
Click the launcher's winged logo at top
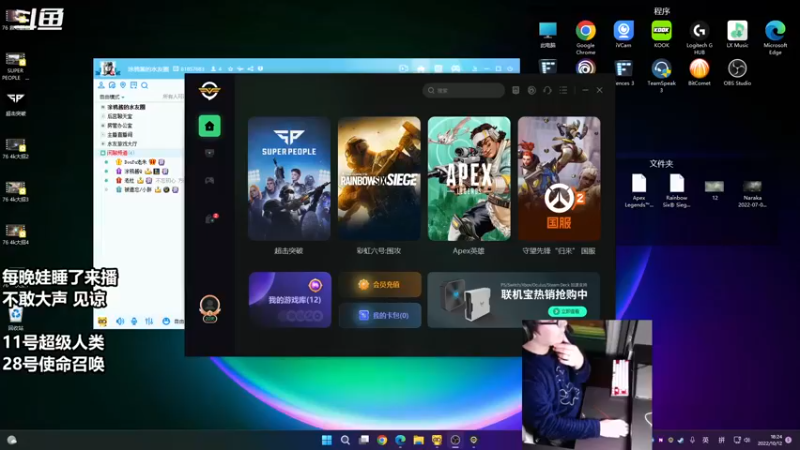(209, 91)
